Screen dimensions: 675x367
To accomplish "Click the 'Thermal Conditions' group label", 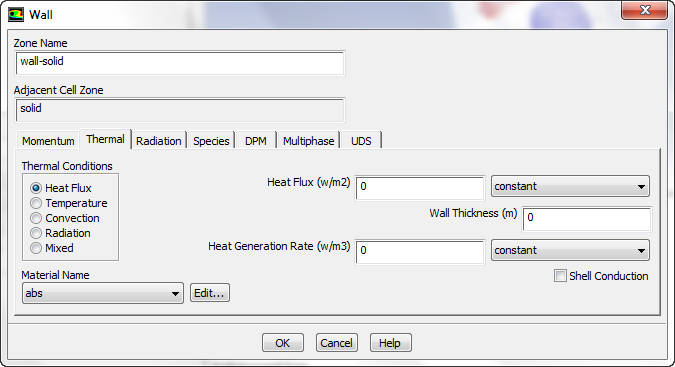I will pyautogui.click(x=67, y=166).
